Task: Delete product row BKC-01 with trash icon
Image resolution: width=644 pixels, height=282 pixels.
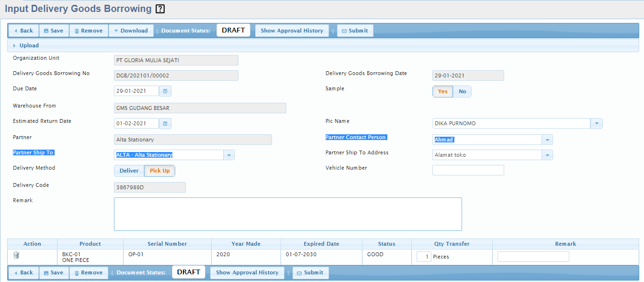Action: click(x=16, y=256)
